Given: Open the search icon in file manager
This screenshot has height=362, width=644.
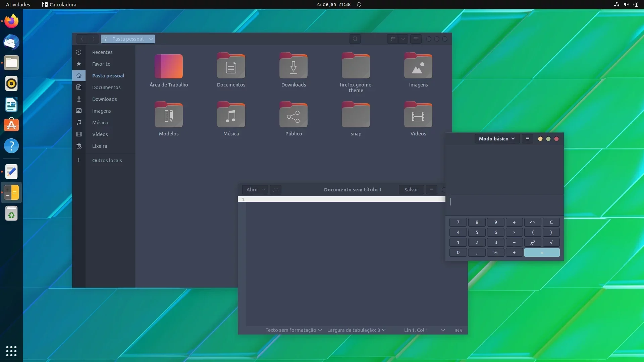Looking at the screenshot, I should point(355,39).
